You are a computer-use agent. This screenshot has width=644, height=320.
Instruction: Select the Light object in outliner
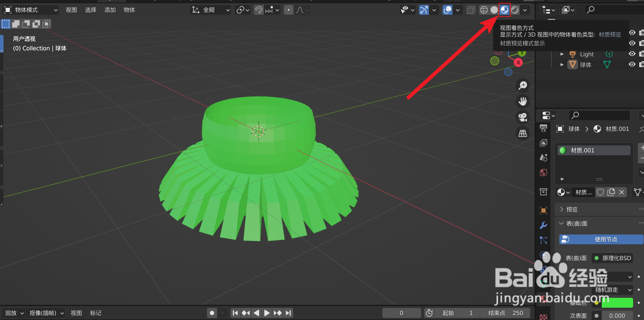point(587,54)
